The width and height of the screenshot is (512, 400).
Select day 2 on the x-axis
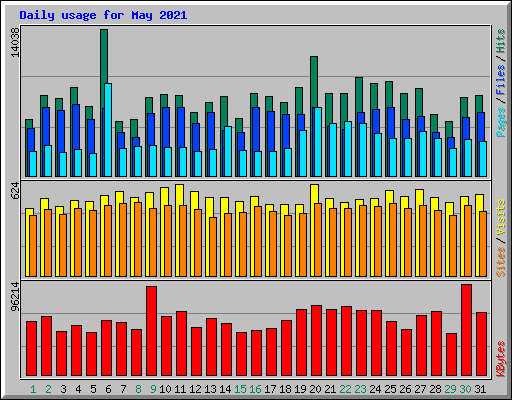pyautogui.click(x=48, y=389)
